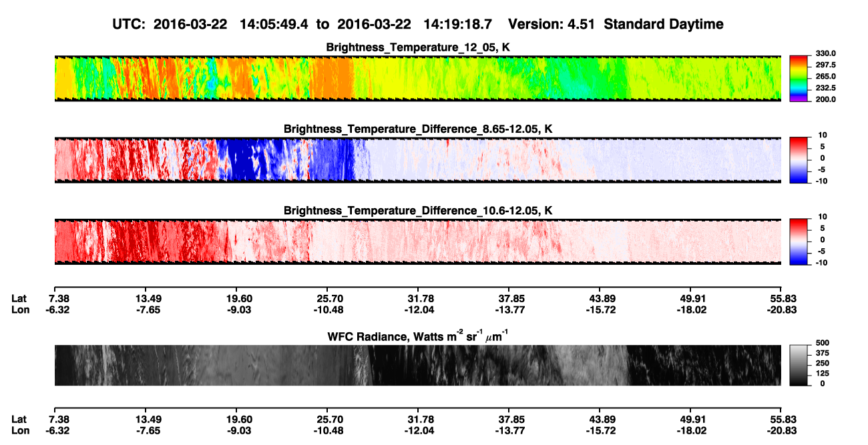This screenshot has width=868, height=445.
Task: Click the Brightness_Temperature_12_05, K panel title
Action: pyautogui.click(x=418, y=47)
